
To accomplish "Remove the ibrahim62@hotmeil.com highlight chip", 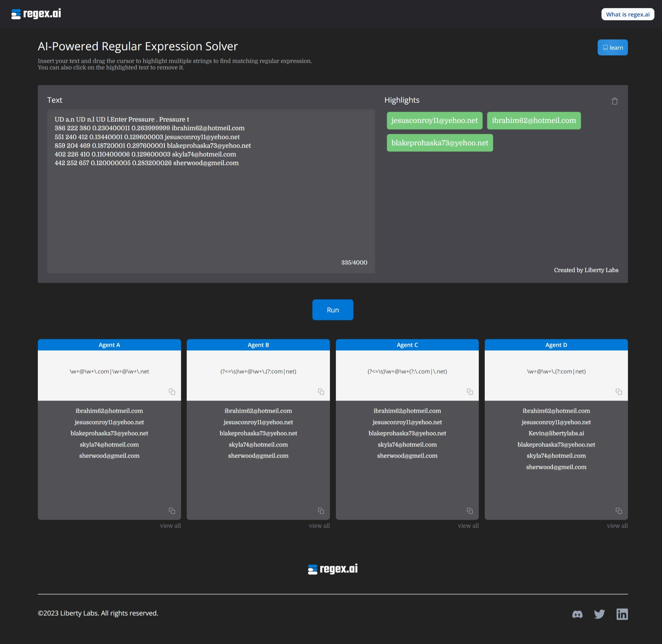I will [x=533, y=121].
